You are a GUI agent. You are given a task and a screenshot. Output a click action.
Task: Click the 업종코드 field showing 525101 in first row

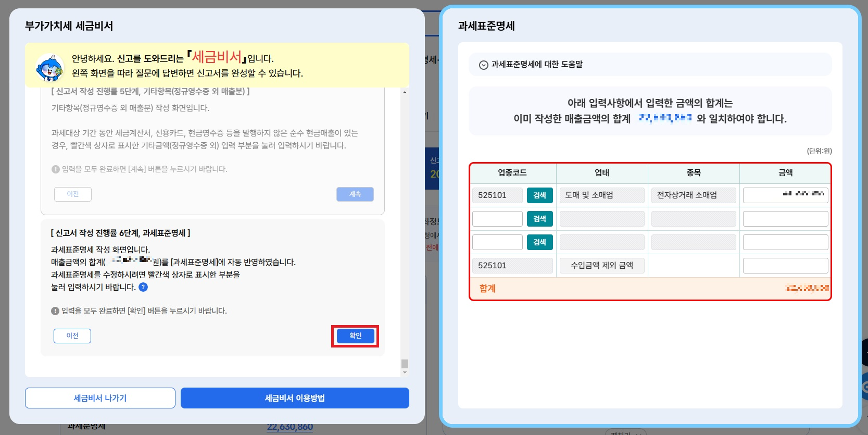(497, 195)
